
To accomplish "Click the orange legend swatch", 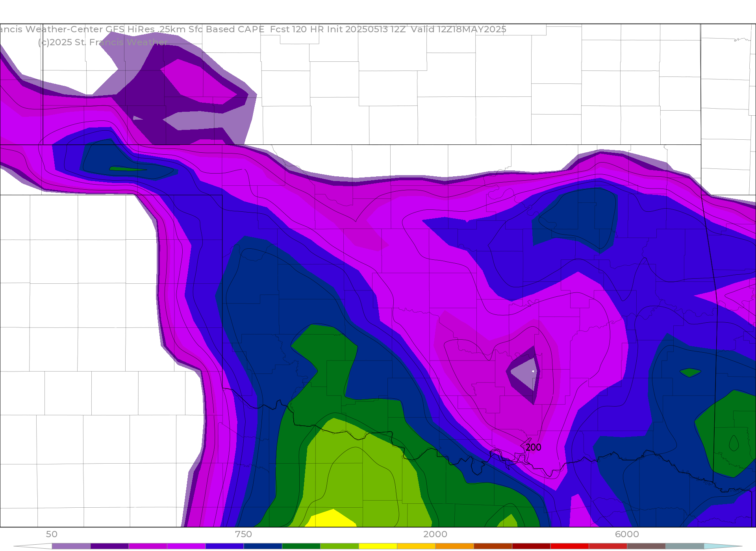I will 454,546.
